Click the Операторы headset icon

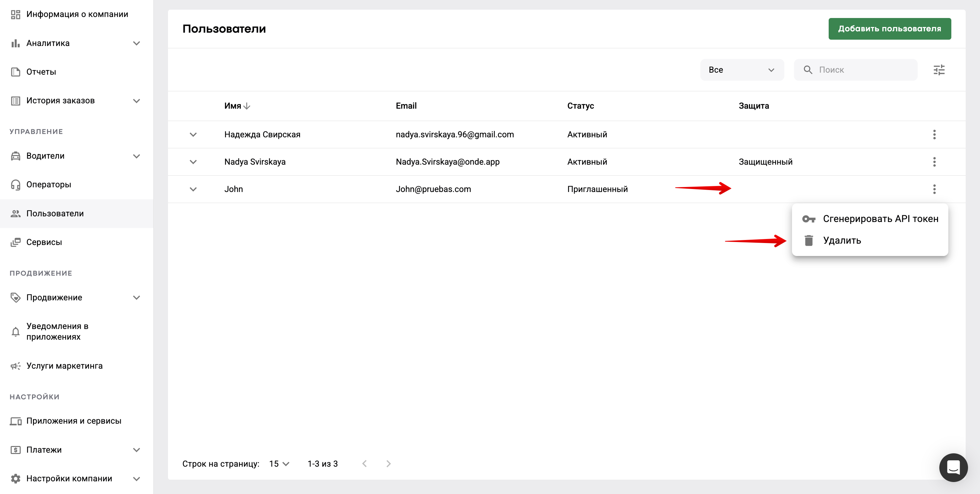click(16, 184)
